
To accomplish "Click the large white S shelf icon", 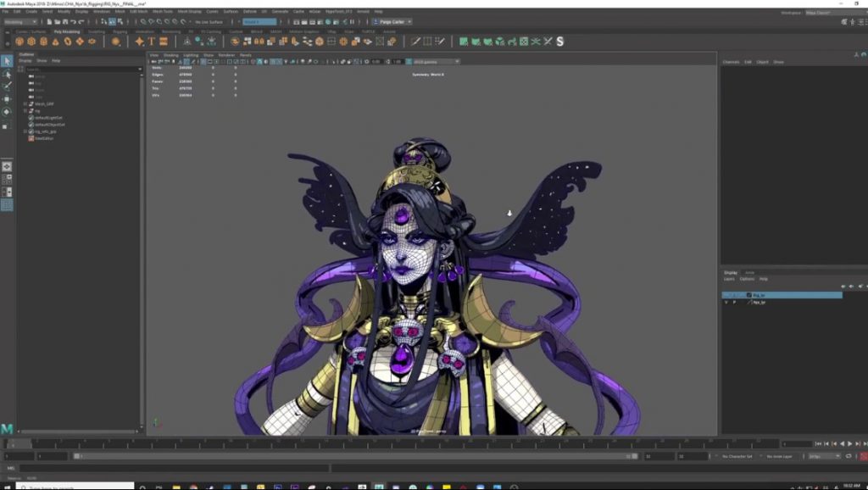I will 559,42.
